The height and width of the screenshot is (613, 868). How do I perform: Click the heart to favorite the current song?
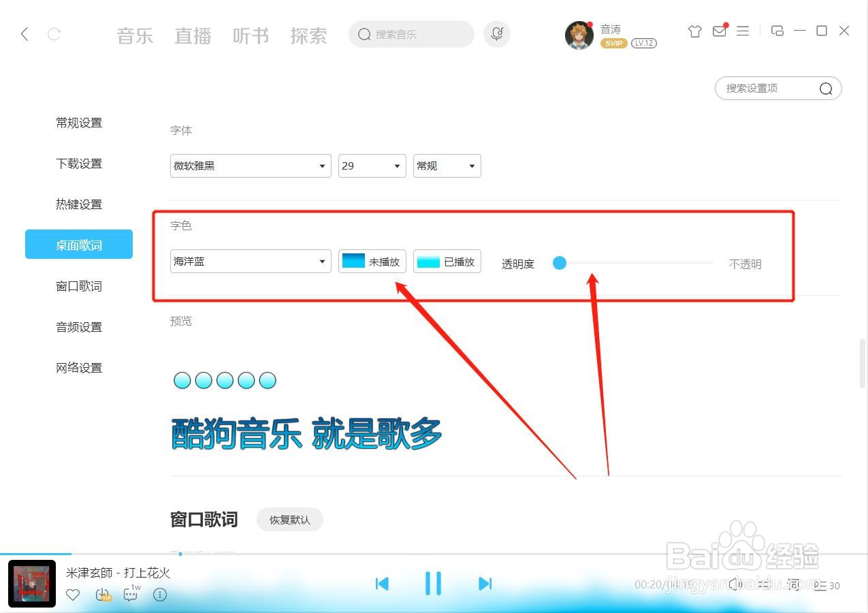(73, 595)
